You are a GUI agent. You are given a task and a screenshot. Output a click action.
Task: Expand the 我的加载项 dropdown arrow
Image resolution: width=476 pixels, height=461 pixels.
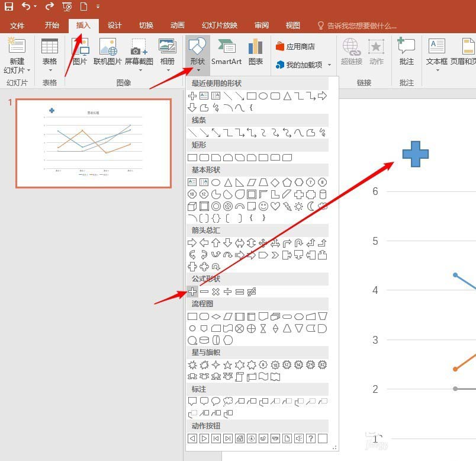point(330,65)
